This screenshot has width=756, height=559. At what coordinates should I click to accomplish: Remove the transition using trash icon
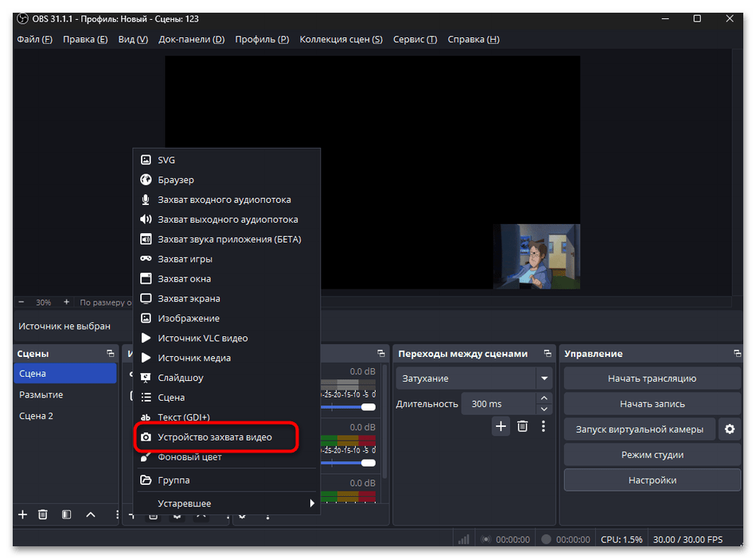click(522, 426)
